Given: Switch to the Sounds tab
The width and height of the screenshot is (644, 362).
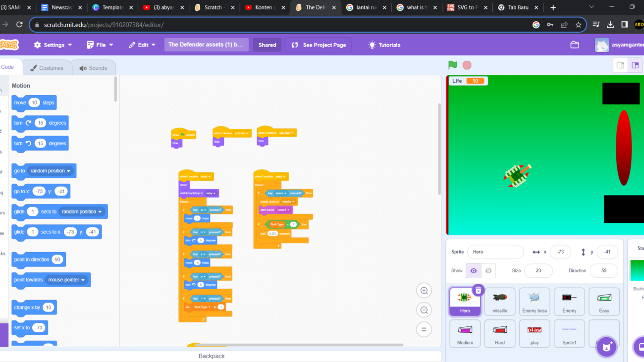Looking at the screenshot, I should coord(93,68).
